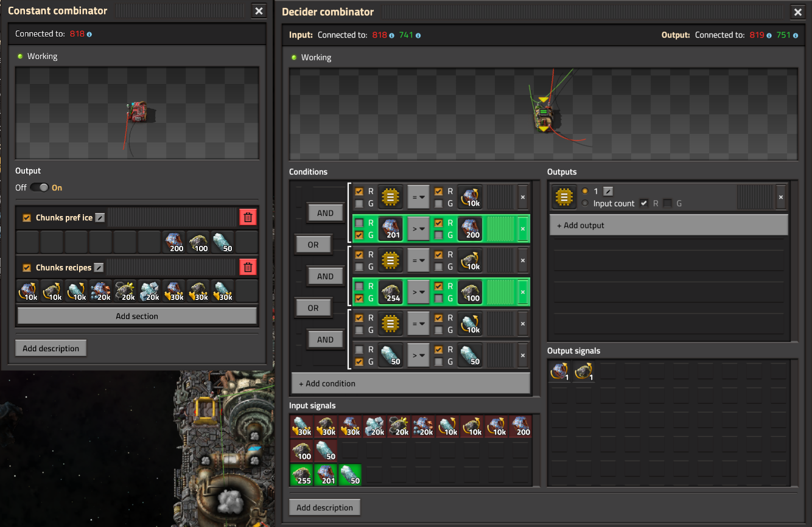The width and height of the screenshot is (812, 527).
Task: Open info icon beside output network 819
Action: pos(769,35)
